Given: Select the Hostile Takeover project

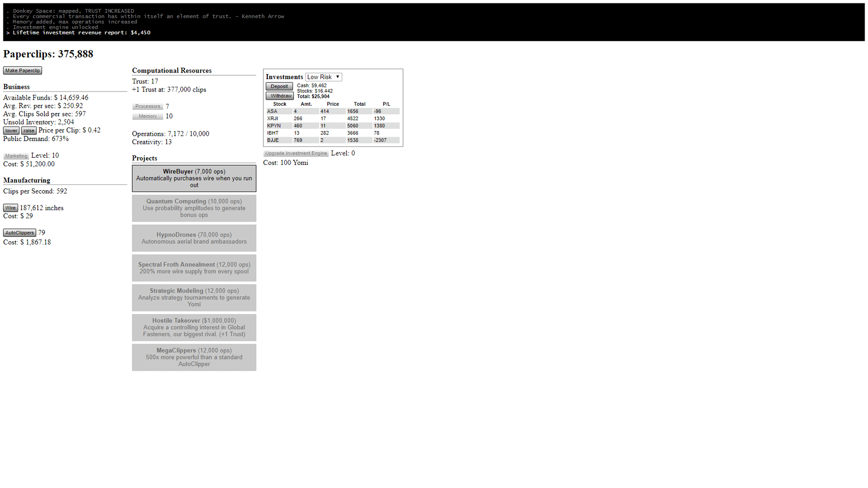Looking at the screenshot, I should pyautogui.click(x=194, y=327).
